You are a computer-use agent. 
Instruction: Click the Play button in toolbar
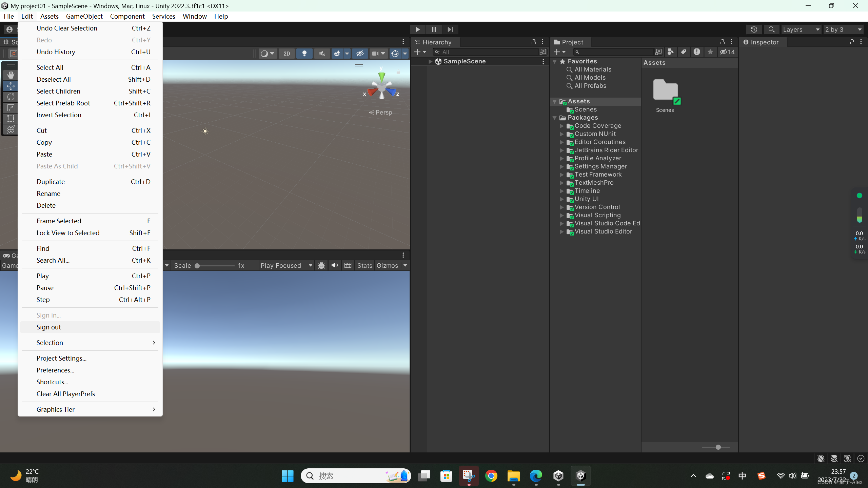click(x=417, y=29)
